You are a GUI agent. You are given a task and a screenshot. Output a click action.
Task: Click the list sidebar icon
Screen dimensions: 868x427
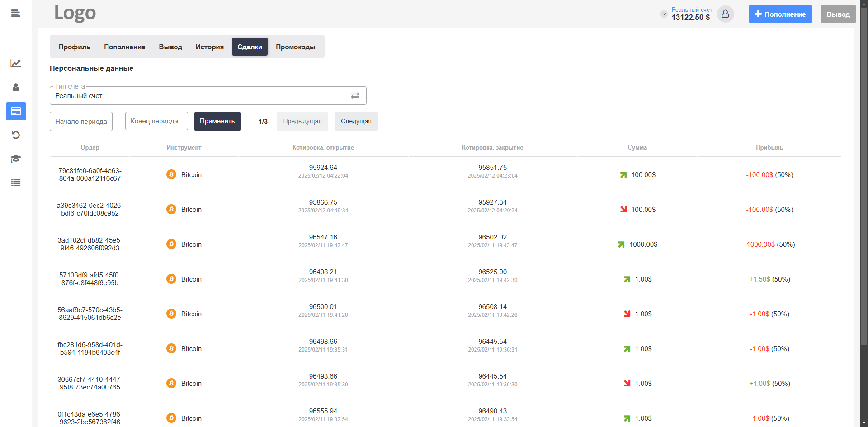[16, 183]
